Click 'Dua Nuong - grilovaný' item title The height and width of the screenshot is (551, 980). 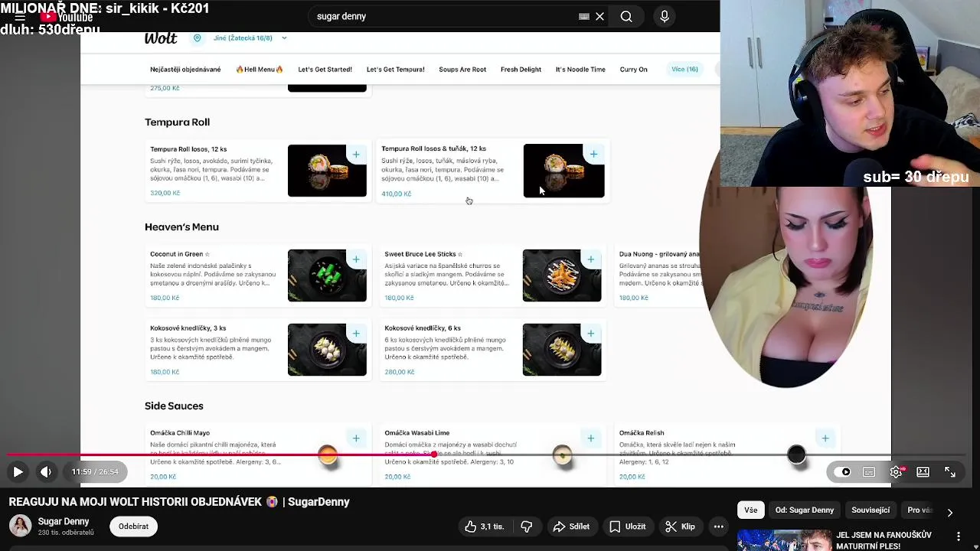[x=659, y=254]
